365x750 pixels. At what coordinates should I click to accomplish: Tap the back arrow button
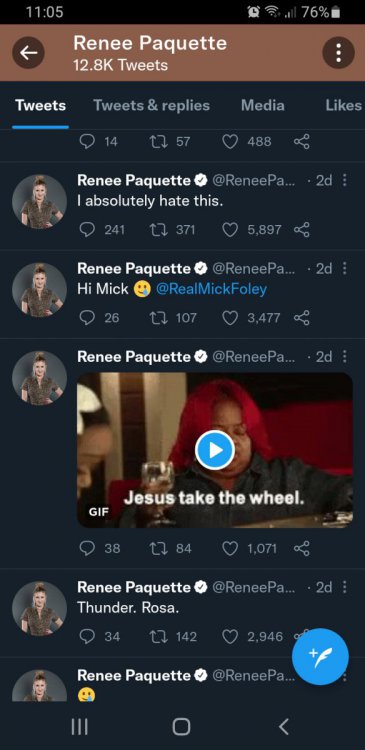pyautogui.click(x=28, y=53)
